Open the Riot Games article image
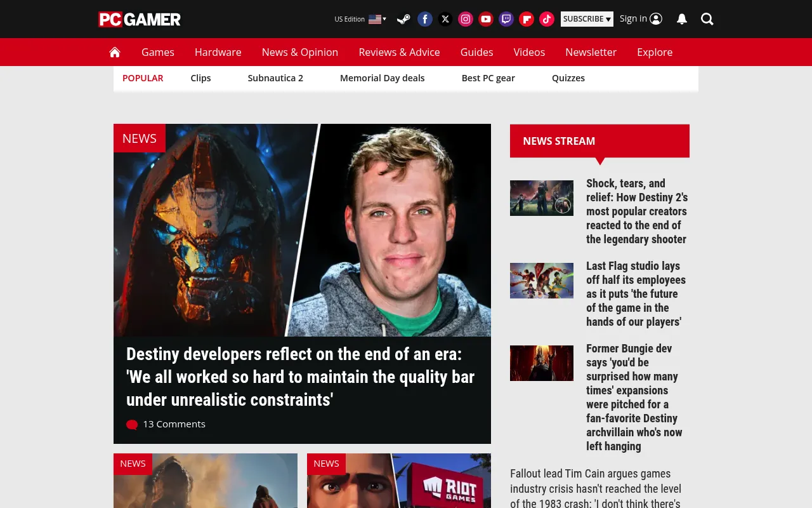This screenshot has width=812, height=508. [399, 481]
